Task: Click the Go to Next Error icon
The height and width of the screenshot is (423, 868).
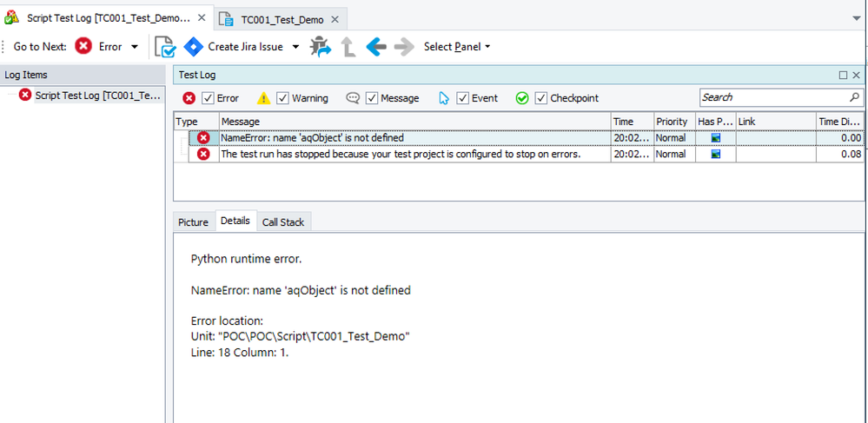Action: (x=83, y=47)
